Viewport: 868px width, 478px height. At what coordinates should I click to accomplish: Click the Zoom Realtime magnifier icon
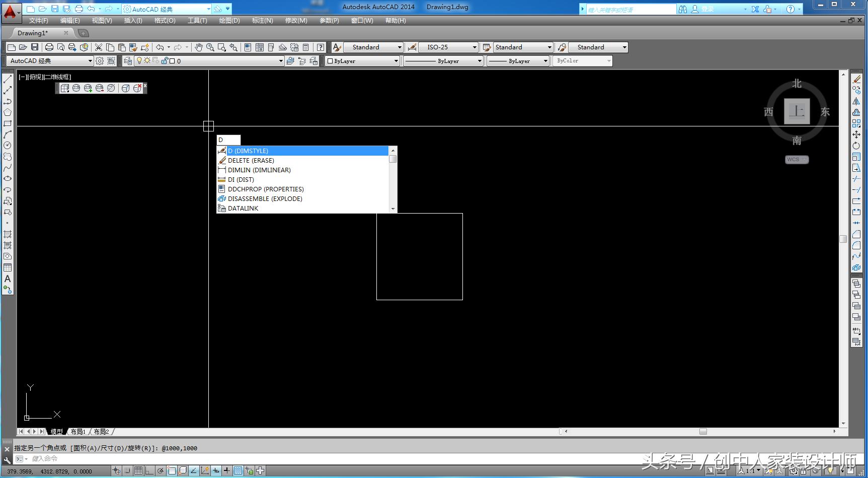pyautogui.click(x=210, y=47)
